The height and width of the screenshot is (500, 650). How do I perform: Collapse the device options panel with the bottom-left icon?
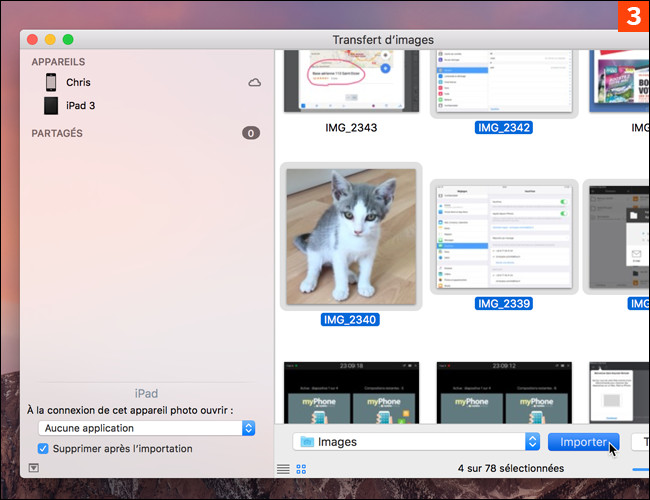click(x=34, y=468)
